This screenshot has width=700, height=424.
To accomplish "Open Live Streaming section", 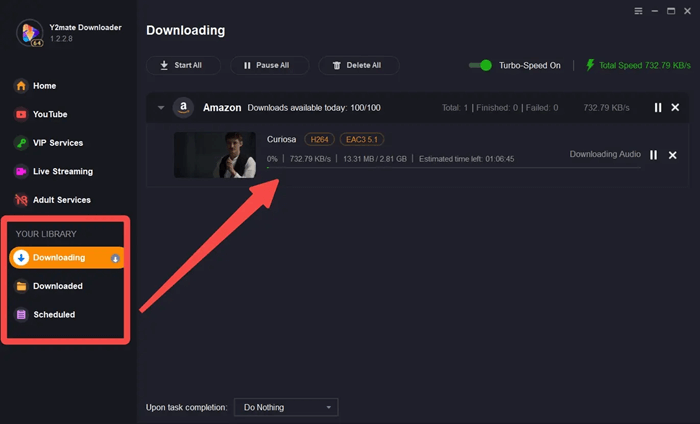I will tap(54, 171).
